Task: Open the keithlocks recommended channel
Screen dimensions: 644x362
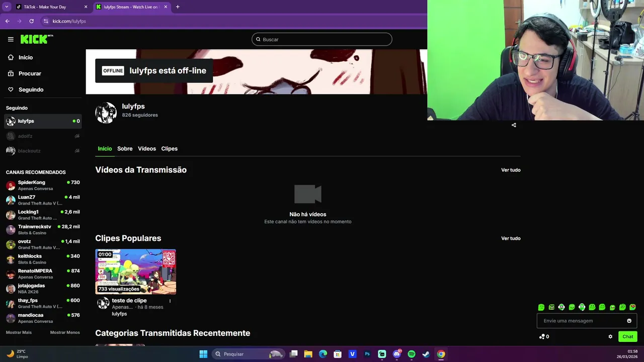Action: coord(43,259)
